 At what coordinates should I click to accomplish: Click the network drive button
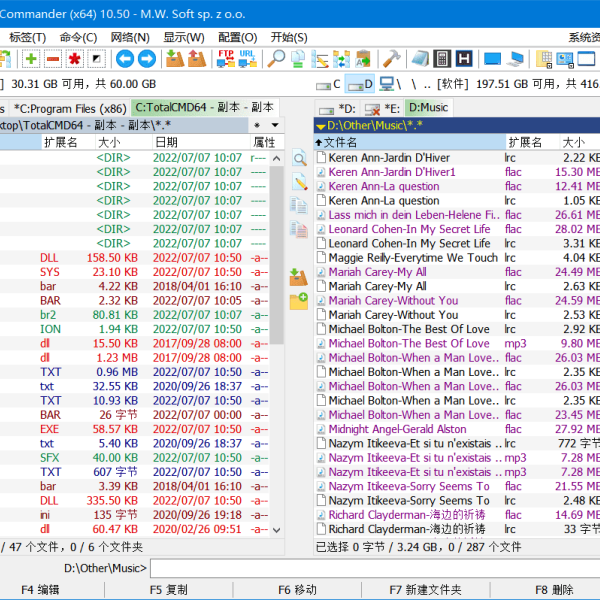coord(390,84)
